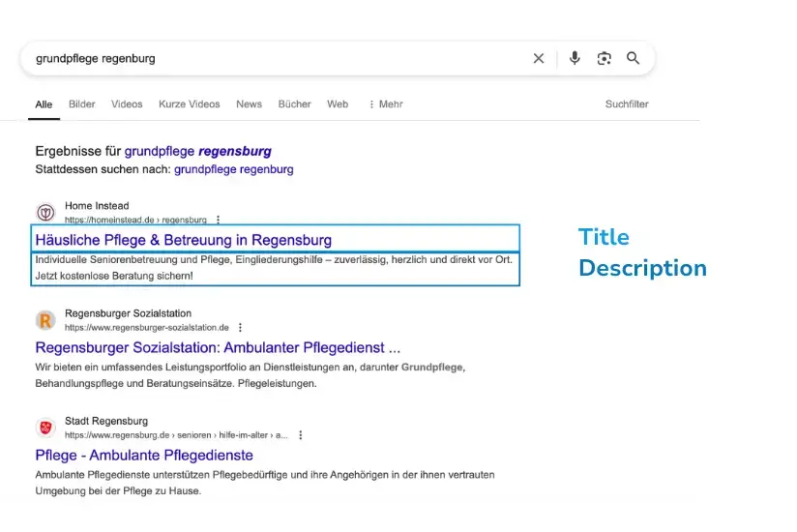Viewport: 797px width, 532px height.
Task: Click the snippet starting Ambulante Pflegedienste unterstützen
Action: [x=265, y=483]
